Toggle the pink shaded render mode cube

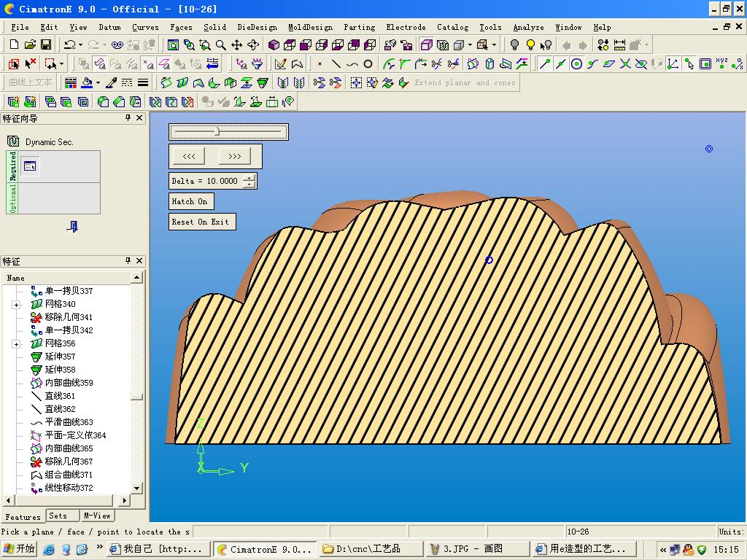pyautogui.click(x=427, y=44)
